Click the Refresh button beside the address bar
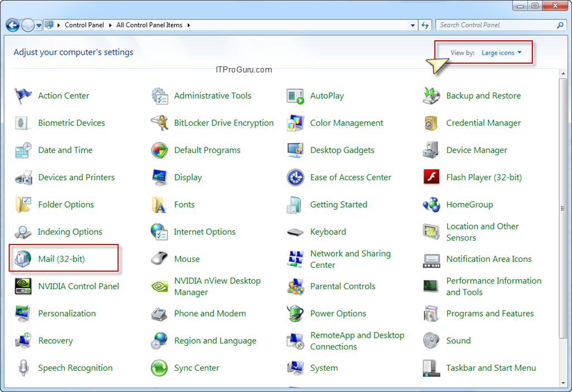 [x=425, y=25]
